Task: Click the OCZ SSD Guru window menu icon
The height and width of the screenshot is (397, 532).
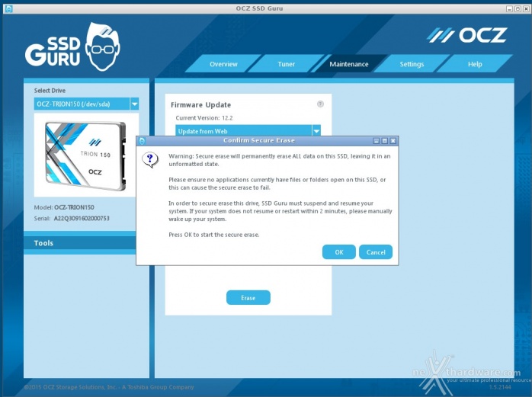Action: click(8, 8)
